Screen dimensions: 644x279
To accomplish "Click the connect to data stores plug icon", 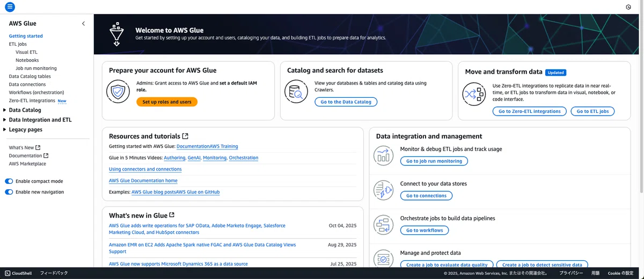I will pyautogui.click(x=384, y=190).
